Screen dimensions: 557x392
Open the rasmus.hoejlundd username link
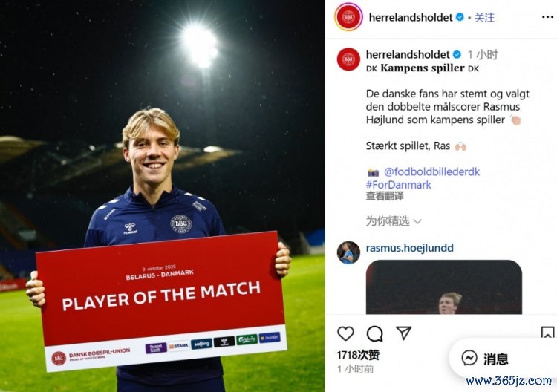point(409,248)
